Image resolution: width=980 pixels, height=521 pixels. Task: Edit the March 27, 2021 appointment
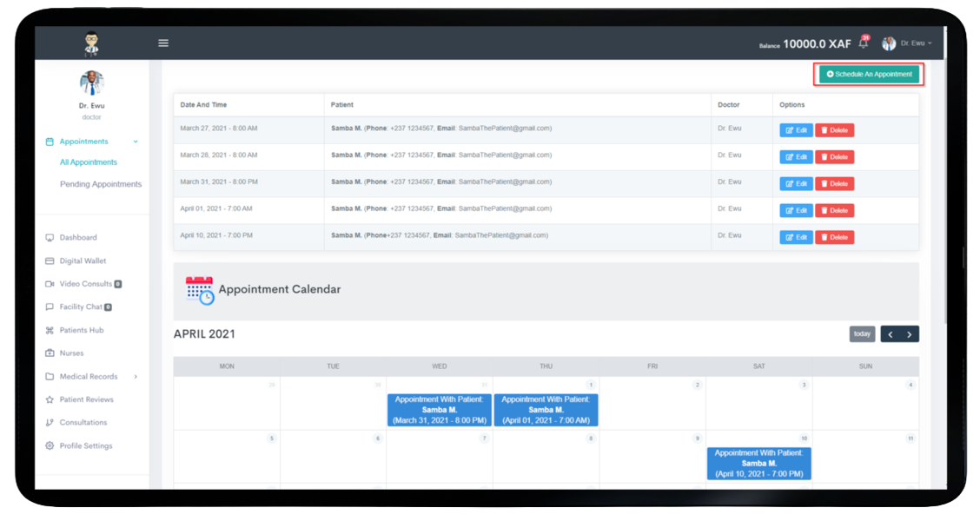coord(796,130)
